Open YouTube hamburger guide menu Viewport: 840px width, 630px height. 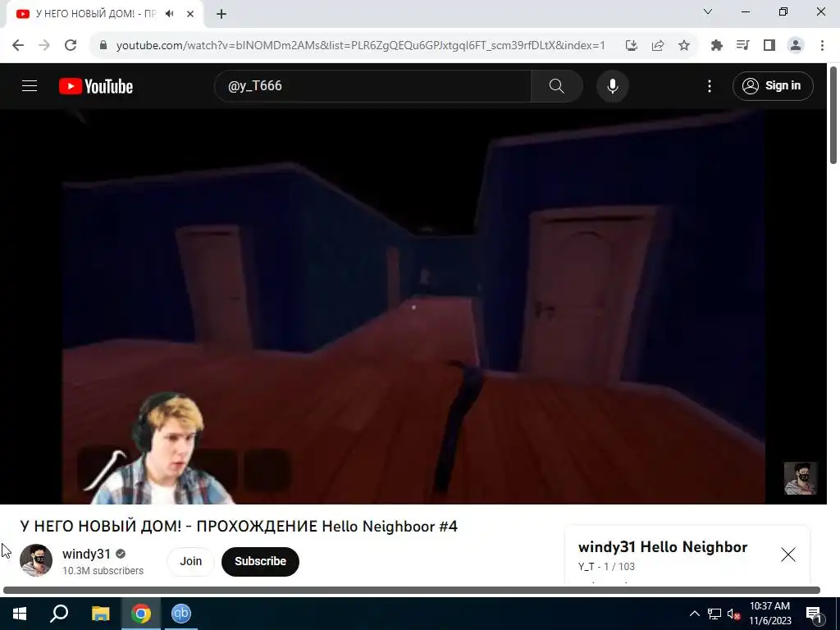click(x=30, y=85)
